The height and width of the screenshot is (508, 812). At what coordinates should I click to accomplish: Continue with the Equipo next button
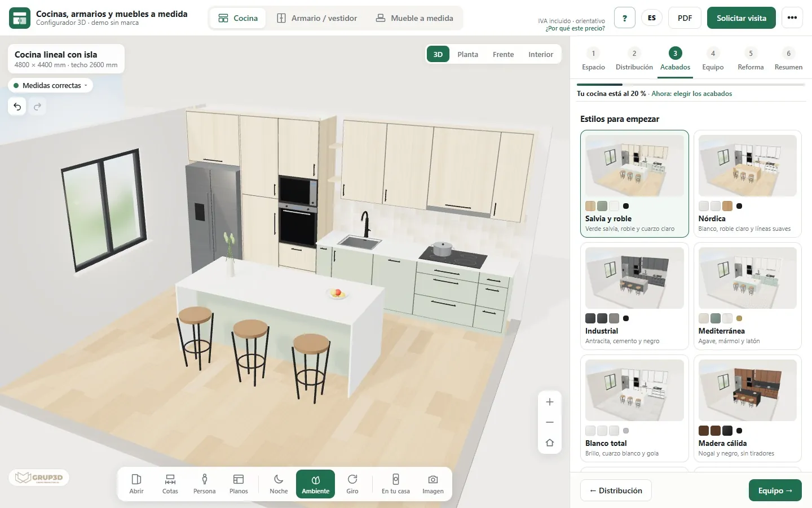775,491
